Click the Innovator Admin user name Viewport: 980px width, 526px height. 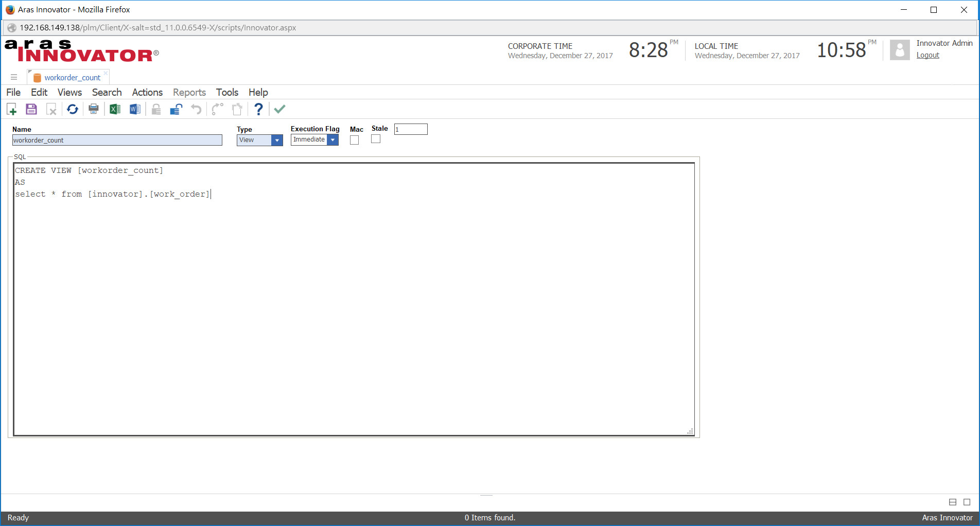(944, 43)
